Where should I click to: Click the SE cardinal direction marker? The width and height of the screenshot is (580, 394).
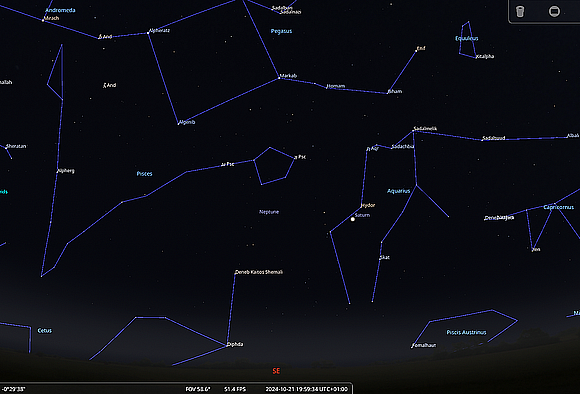pyautogui.click(x=276, y=371)
